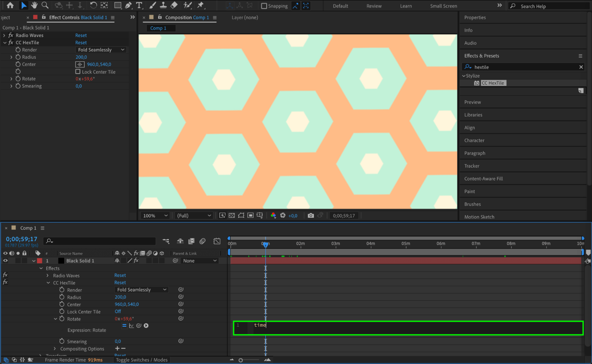Click the red label color swatch of layer

coord(40,261)
